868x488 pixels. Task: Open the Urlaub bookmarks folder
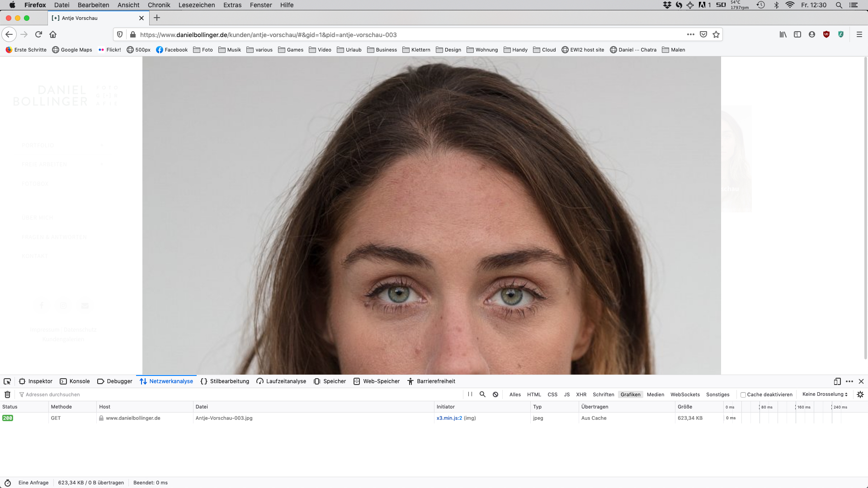click(349, 50)
